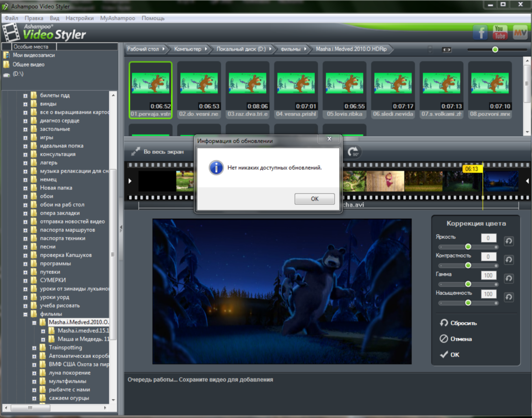Click the filmstrip right arrow

[x=527, y=181]
